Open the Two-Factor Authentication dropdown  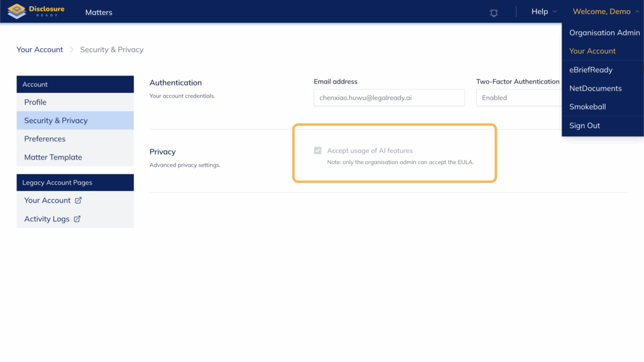point(518,98)
